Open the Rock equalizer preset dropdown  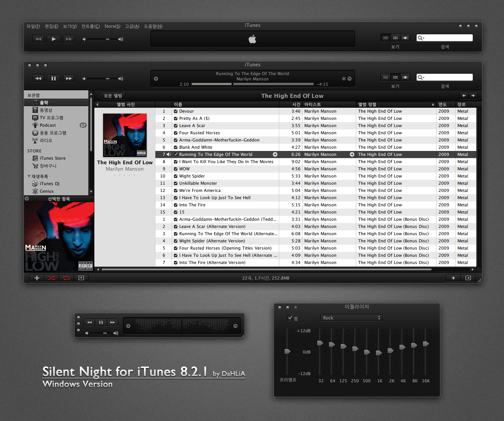tap(351, 318)
